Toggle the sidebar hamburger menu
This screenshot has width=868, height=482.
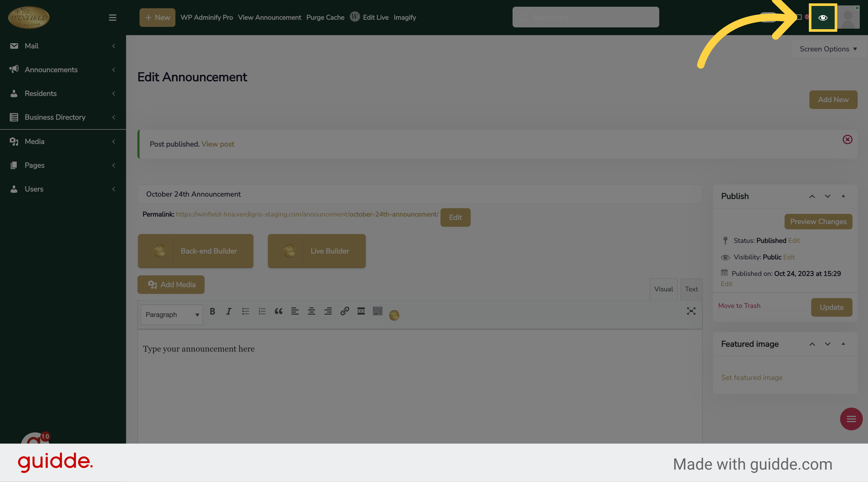113,18
